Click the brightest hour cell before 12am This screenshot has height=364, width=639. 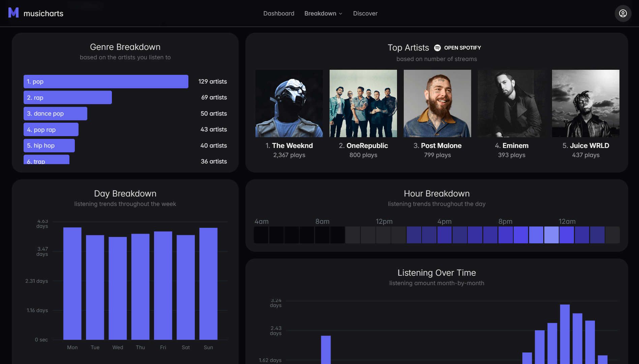(551, 235)
